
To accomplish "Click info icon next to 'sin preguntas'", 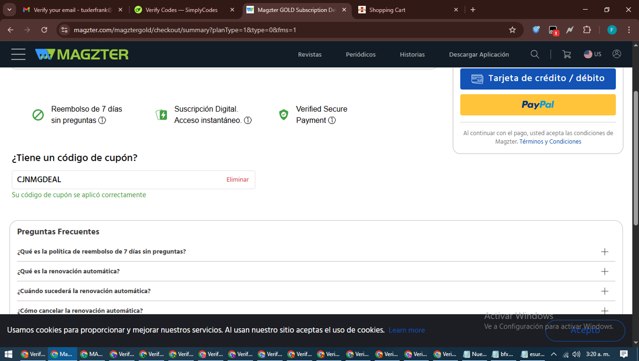I will pos(102,120).
